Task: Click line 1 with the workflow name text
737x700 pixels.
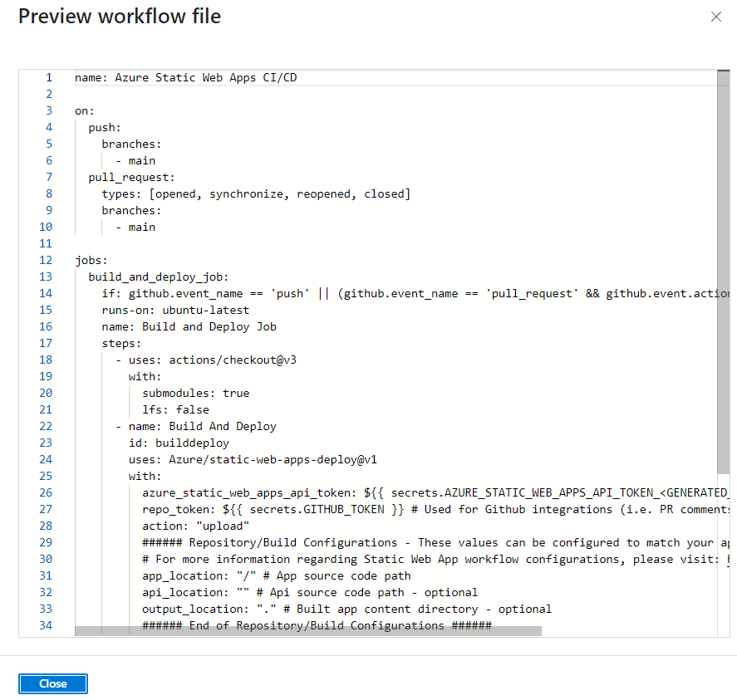Action: [x=185, y=77]
